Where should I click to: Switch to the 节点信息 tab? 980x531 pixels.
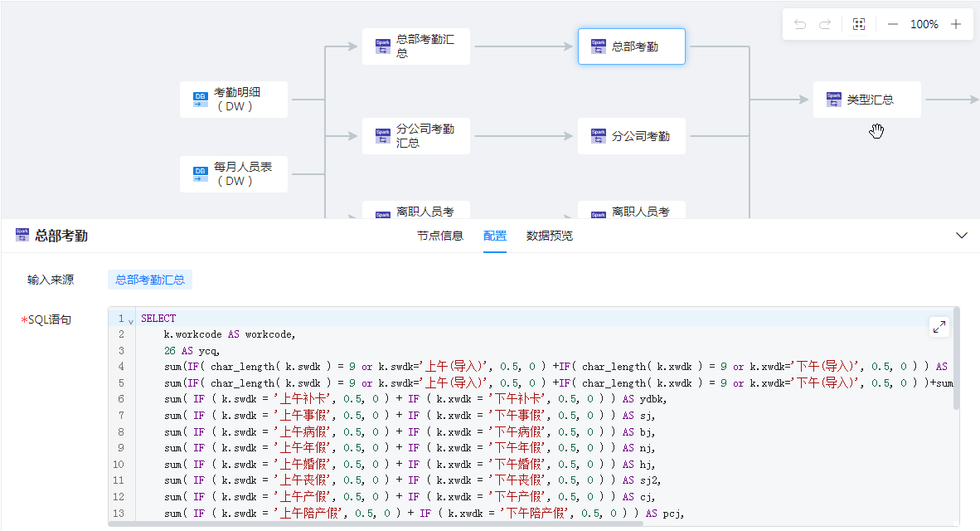click(440, 236)
